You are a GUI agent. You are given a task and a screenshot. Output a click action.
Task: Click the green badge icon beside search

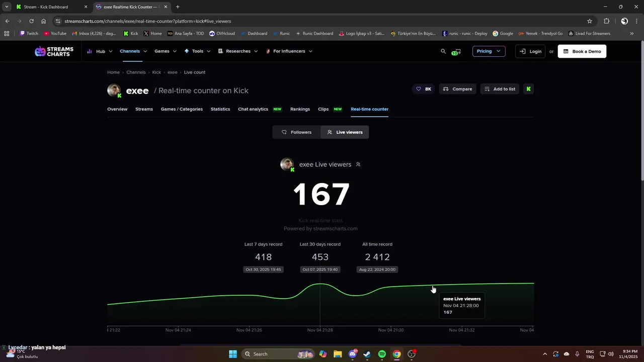(x=456, y=52)
